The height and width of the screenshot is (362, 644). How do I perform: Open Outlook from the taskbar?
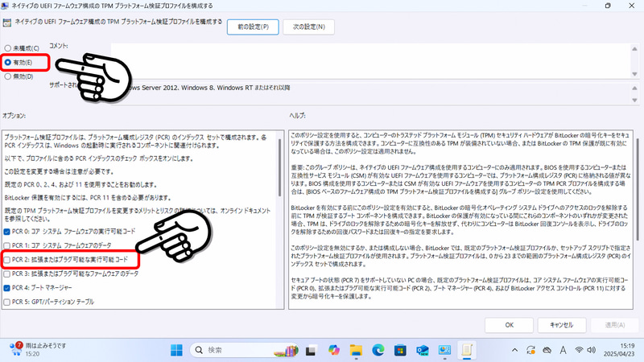point(422,350)
